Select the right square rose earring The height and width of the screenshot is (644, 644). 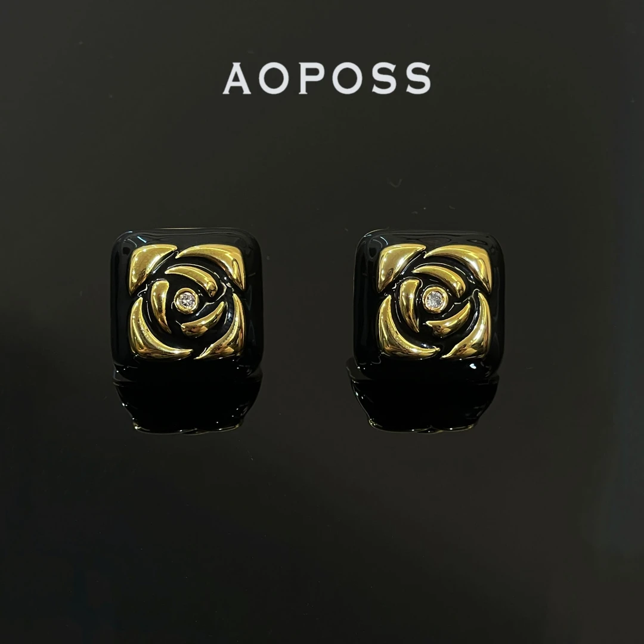429,299
